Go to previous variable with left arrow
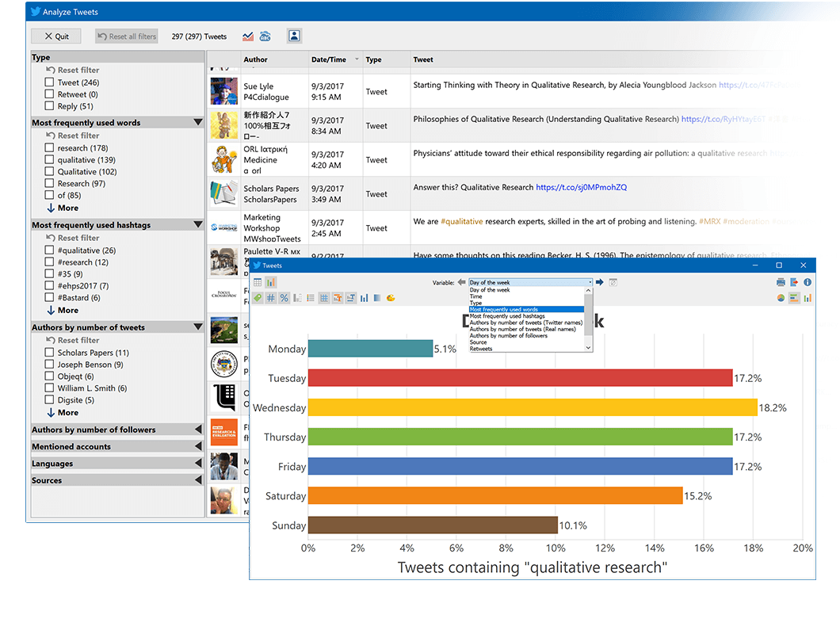The height and width of the screenshot is (634, 840). coord(462,282)
